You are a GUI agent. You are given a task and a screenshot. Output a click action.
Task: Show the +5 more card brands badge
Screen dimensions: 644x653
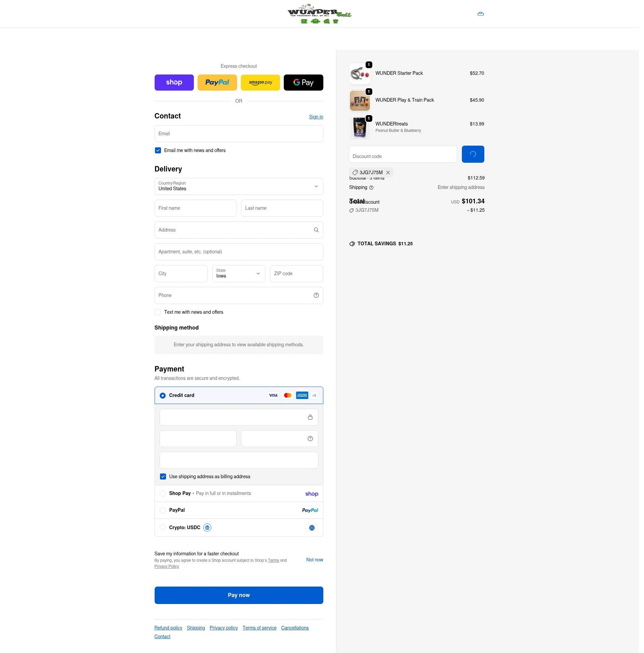[314, 395]
